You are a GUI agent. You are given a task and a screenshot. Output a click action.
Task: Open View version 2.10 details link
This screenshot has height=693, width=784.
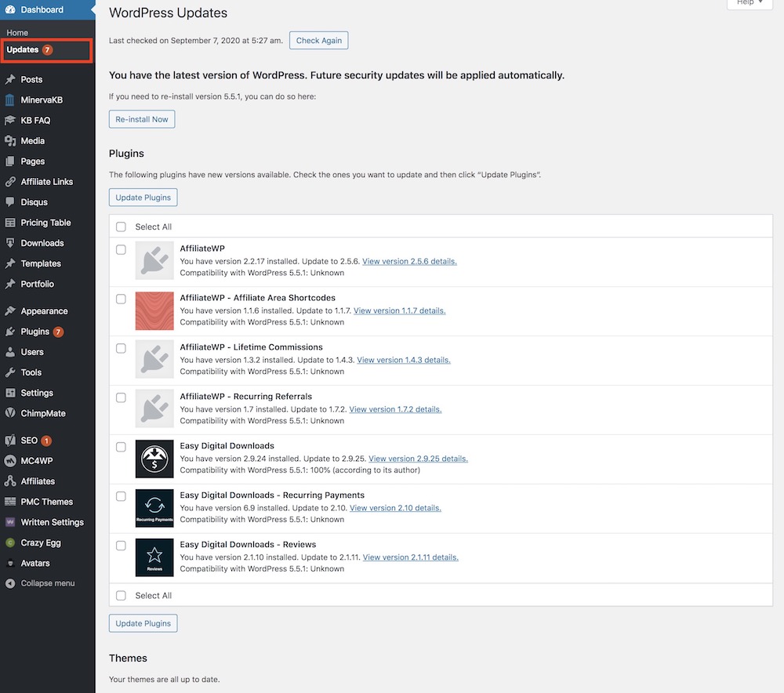(x=395, y=508)
